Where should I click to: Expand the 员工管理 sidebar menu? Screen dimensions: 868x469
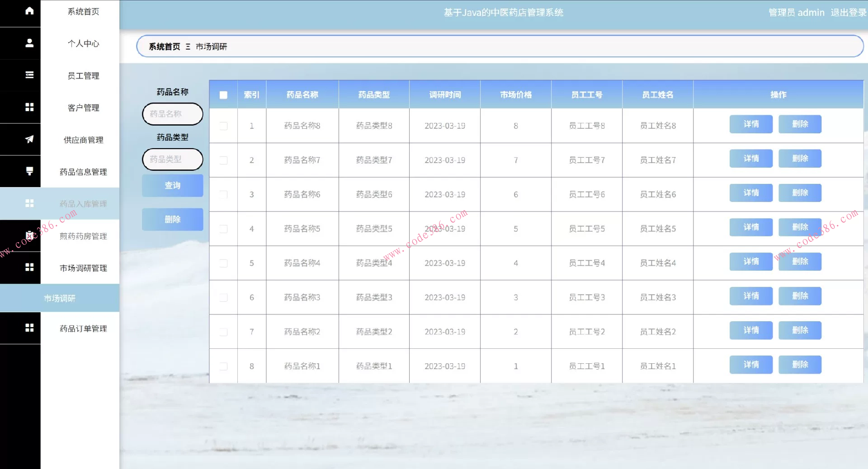(x=83, y=75)
